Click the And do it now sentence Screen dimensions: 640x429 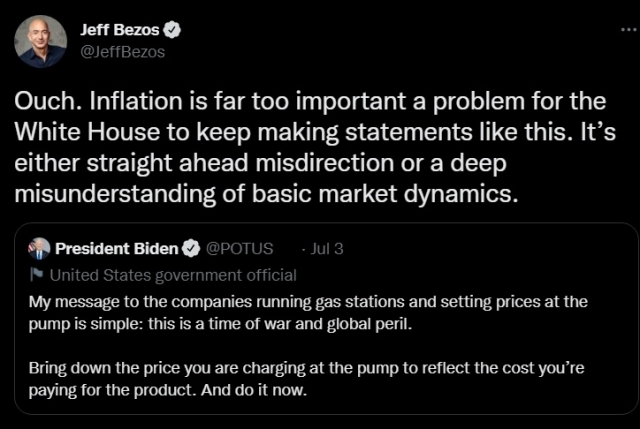(253, 390)
